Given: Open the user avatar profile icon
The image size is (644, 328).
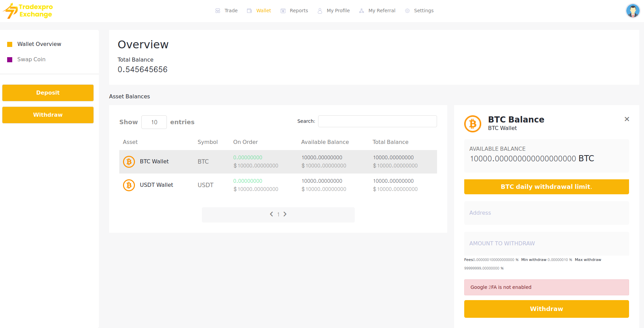Looking at the screenshot, I should (x=632, y=11).
